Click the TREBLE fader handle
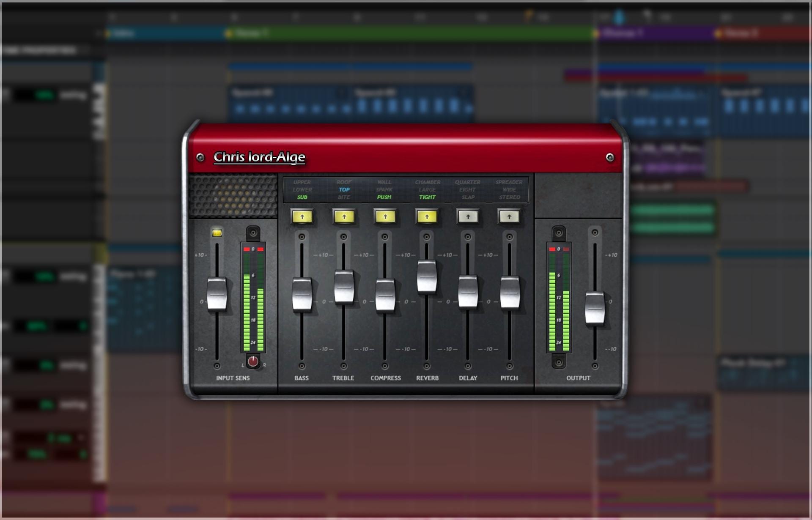The image size is (812, 520). click(x=344, y=287)
